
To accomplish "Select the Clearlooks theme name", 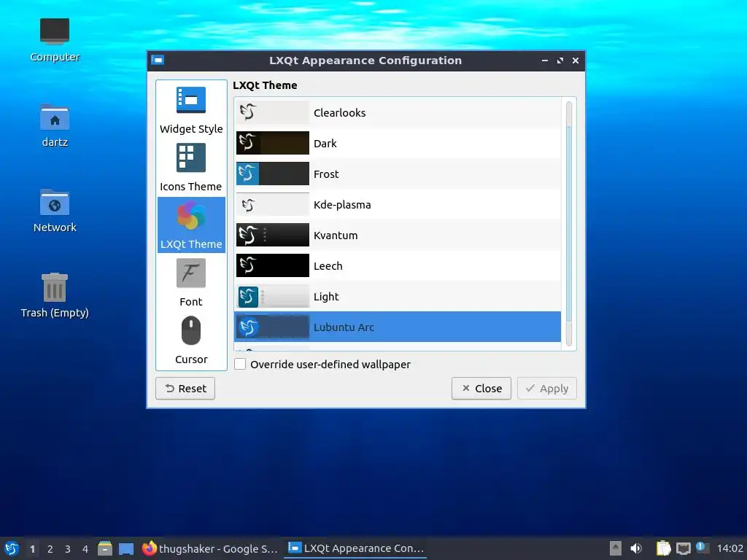I will coord(339,113).
